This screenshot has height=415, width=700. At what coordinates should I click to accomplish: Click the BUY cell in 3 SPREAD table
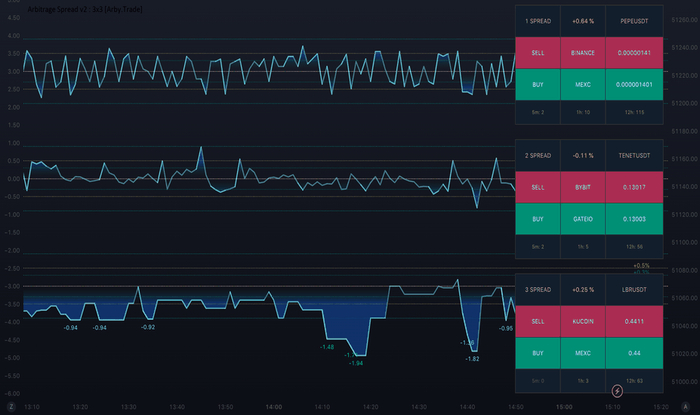pyautogui.click(x=538, y=353)
